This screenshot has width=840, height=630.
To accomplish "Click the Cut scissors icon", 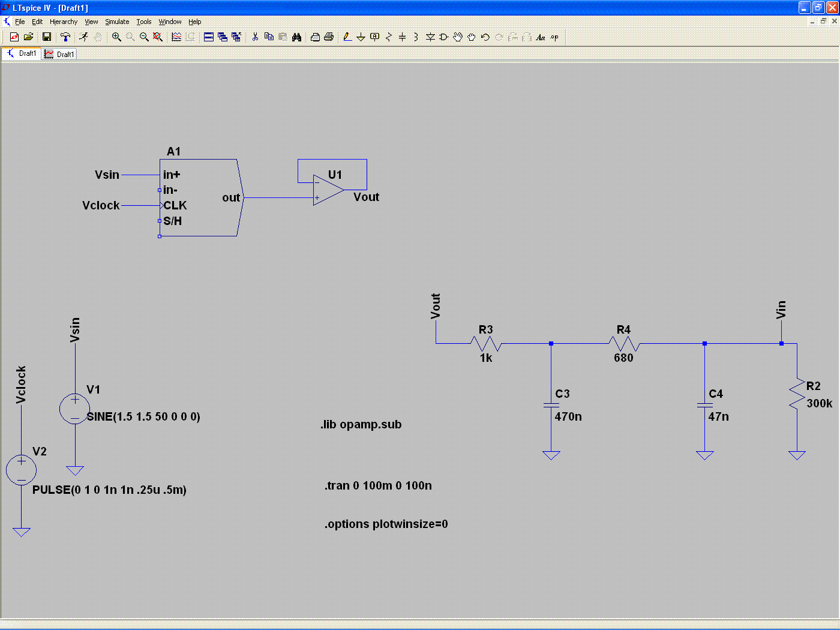I will point(255,37).
